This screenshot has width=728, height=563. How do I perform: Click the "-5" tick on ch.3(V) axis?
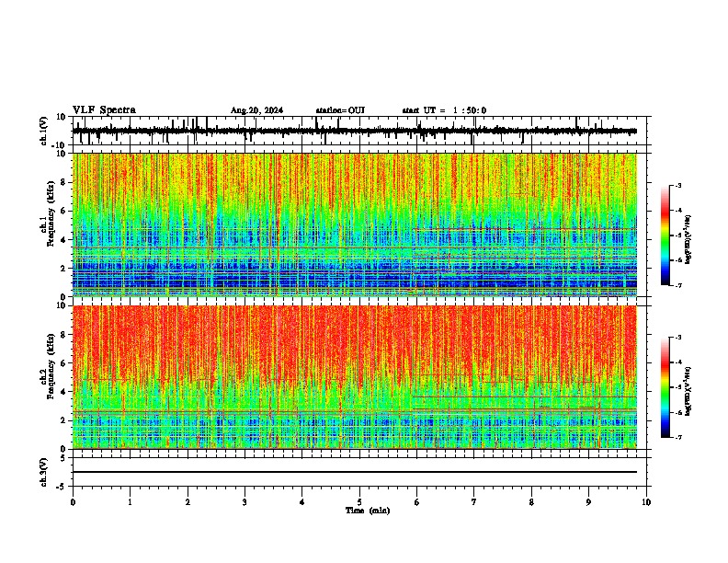pyautogui.click(x=62, y=486)
